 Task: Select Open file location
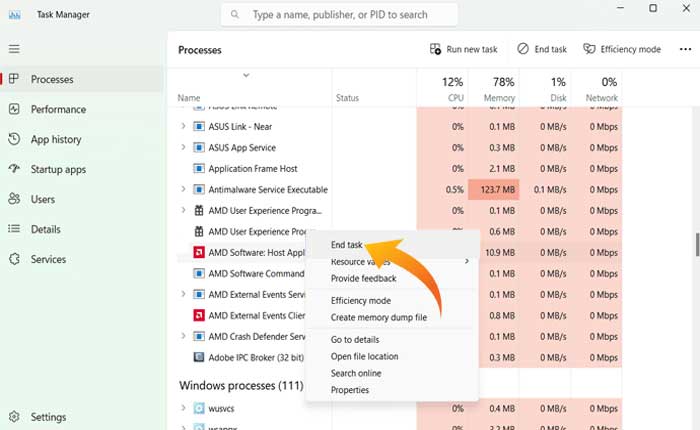tap(364, 356)
